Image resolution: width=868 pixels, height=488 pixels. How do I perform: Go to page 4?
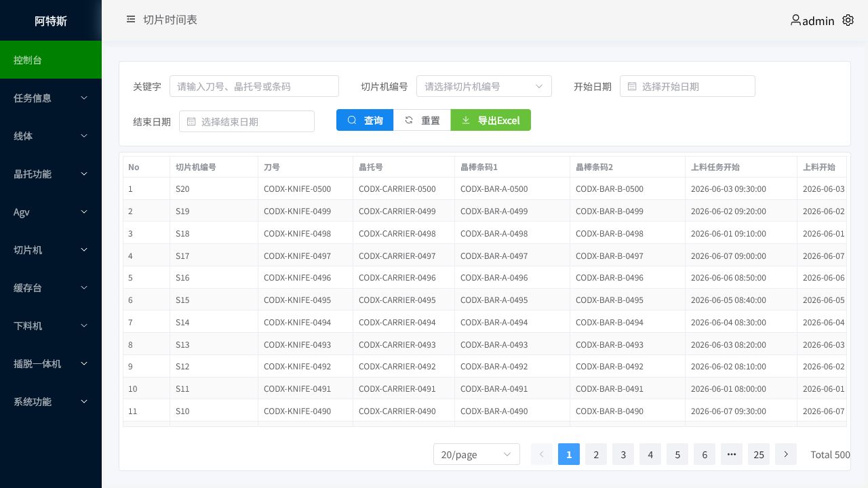point(650,454)
